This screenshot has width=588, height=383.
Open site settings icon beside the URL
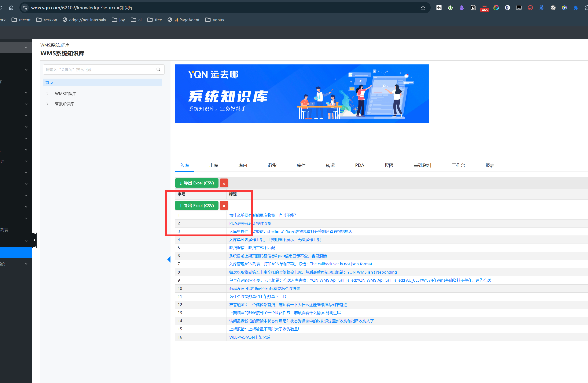25,8
